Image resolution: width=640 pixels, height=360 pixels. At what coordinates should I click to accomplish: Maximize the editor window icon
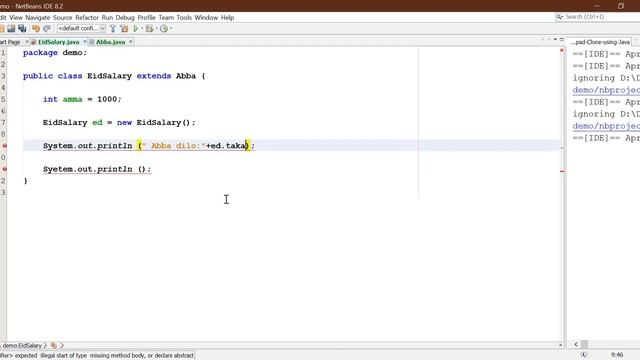tap(562, 40)
